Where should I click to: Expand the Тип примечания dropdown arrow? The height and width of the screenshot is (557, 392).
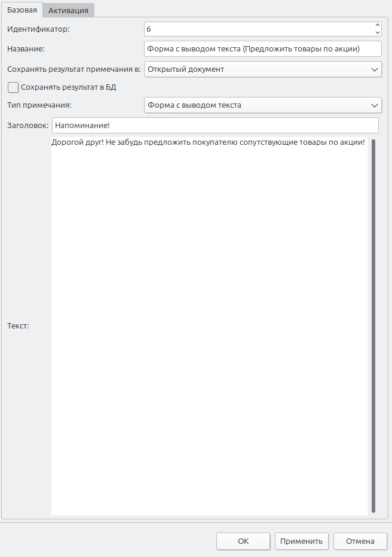pos(375,105)
